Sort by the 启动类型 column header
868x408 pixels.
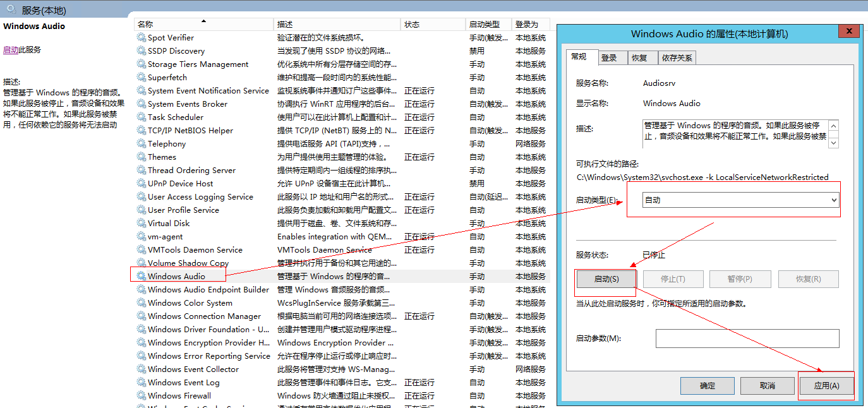[489, 24]
